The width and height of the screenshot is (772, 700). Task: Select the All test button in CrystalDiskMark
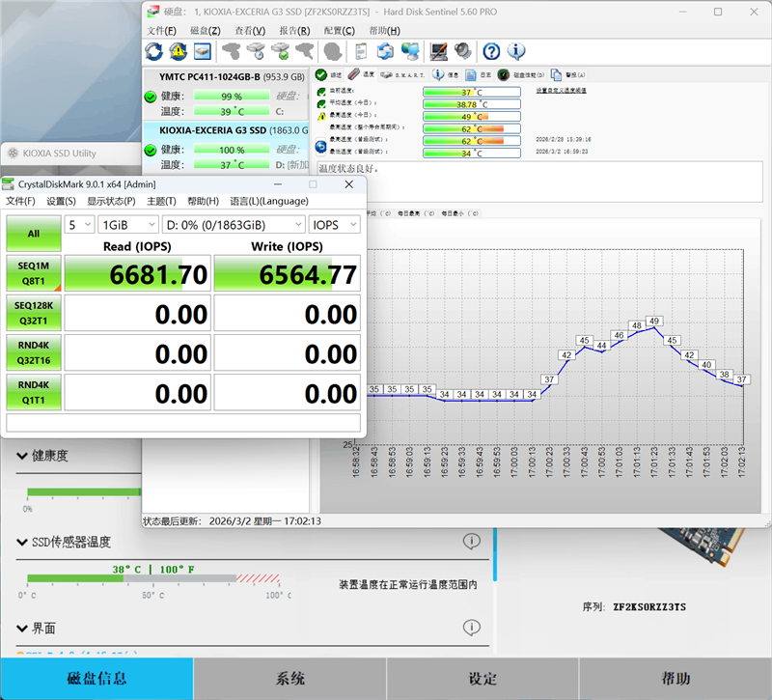[34, 234]
